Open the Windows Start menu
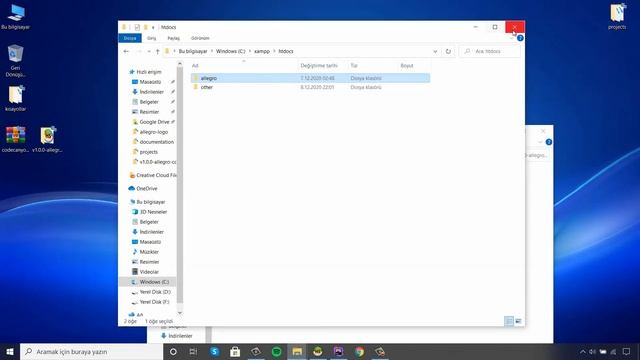This screenshot has height=360, width=640. pyautogui.click(x=10, y=351)
